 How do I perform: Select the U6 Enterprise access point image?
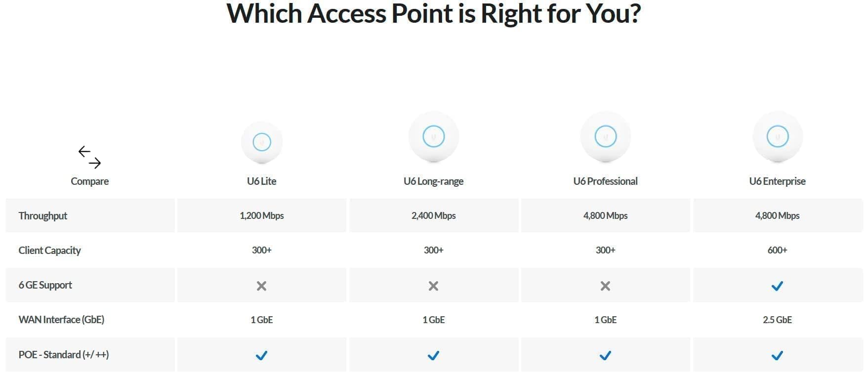[778, 137]
